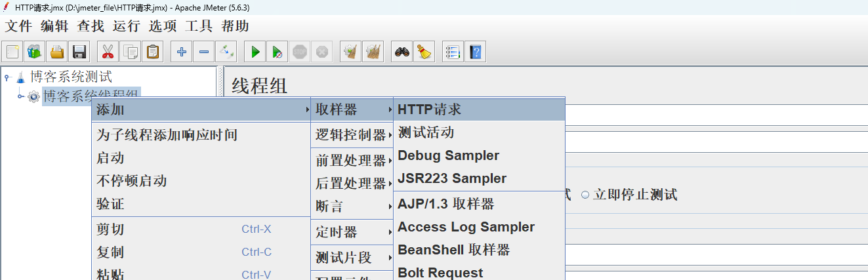The height and width of the screenshot is (280, 868).
Task: Expand the 添加 submenu
Action: 201,110
